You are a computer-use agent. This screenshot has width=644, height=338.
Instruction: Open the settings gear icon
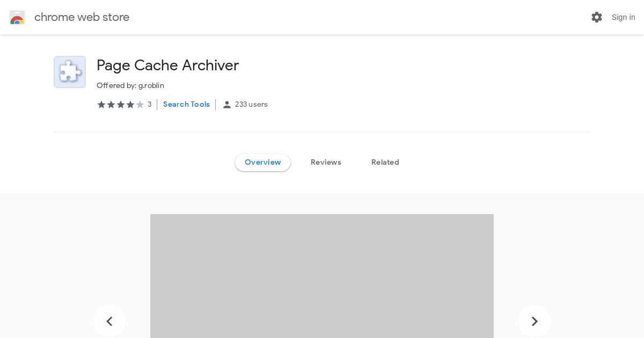(597, 17)
